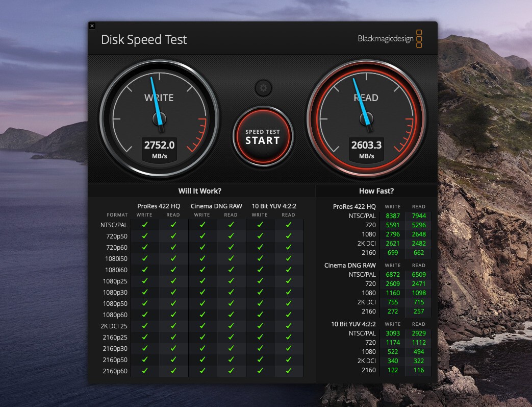The image size is (532, 407).
Task: Click Cinema DNG NTSC/PAL write value 6872
Action: (x=393, y=275)
